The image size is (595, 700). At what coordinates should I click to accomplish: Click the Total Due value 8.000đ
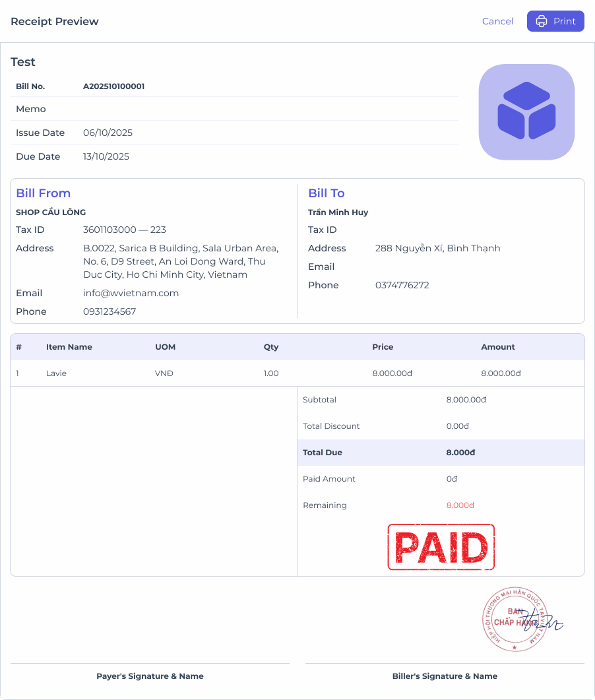click(460, 452)
